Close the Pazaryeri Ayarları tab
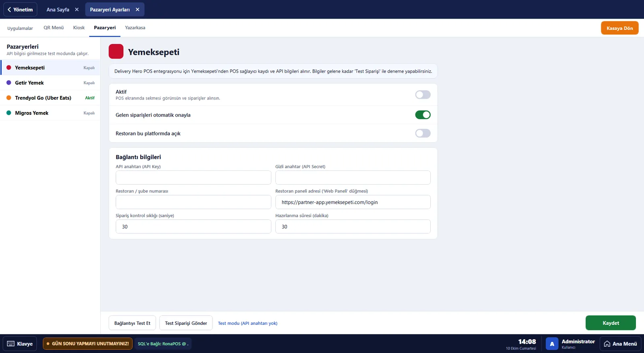 click(138, 9)
